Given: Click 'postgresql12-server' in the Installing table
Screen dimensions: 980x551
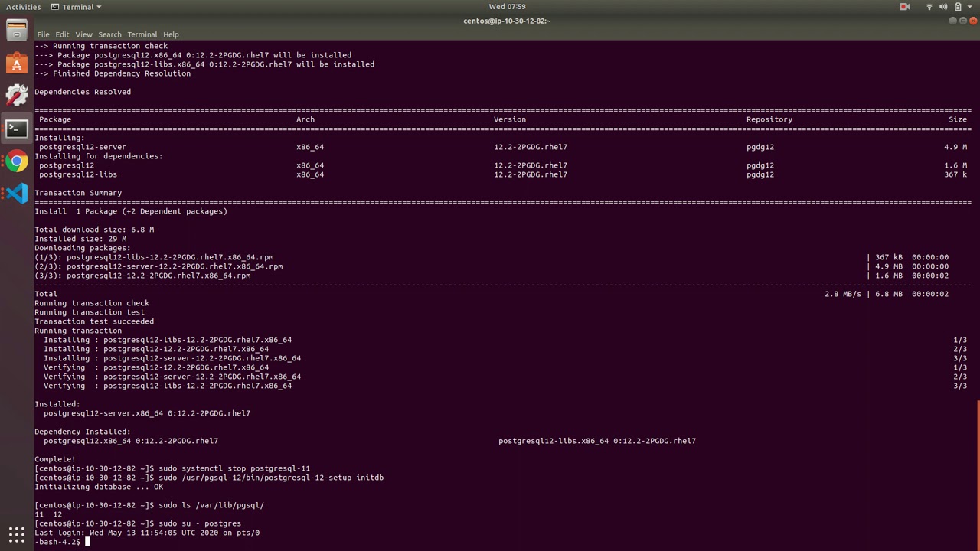Looking at the screenshot, I should pos(83,147).
